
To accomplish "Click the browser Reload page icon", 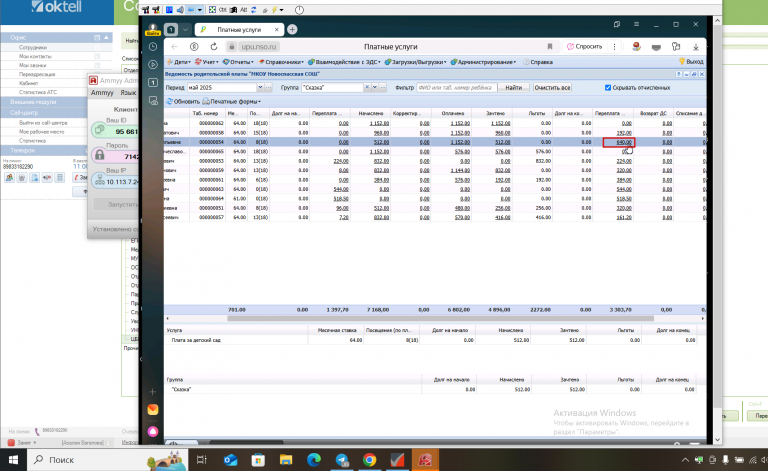I will [x=214, y=47].
